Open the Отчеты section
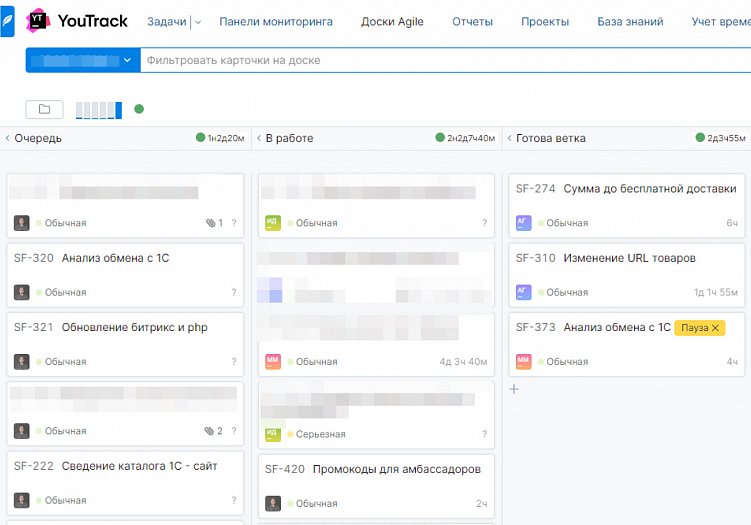This screenshot has height=525, width=751. click(472, 22)
